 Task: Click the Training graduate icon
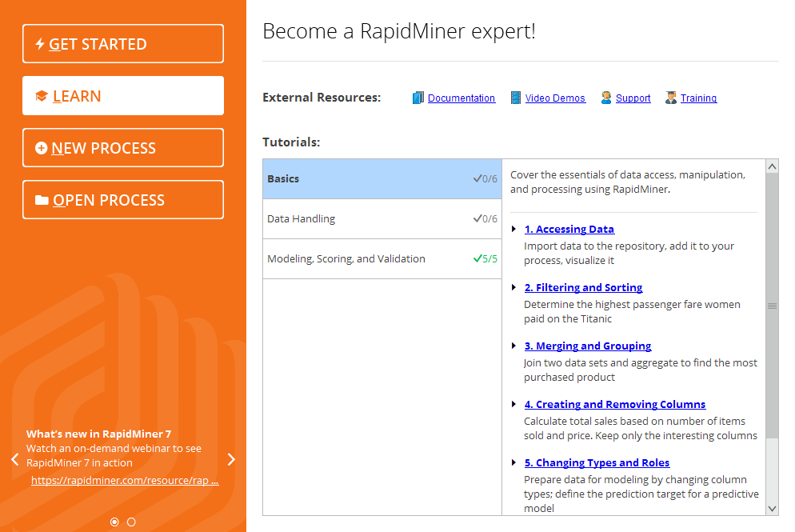click(671, 98)
